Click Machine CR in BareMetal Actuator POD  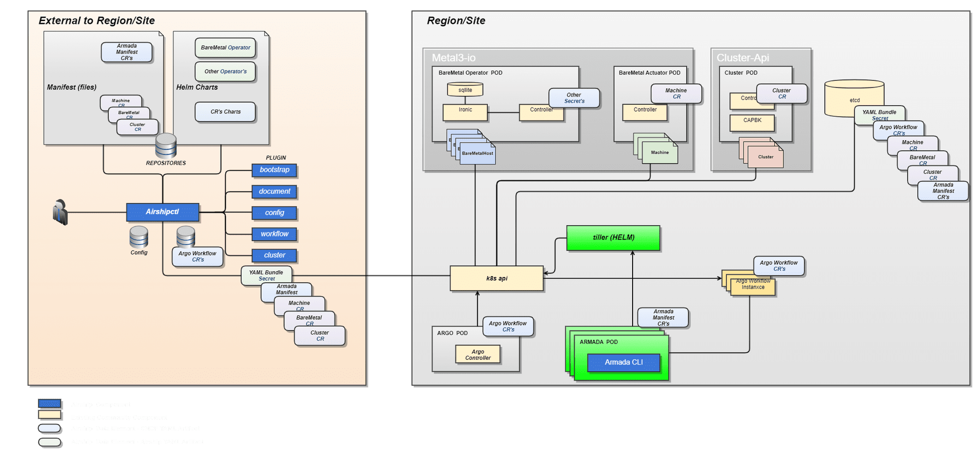coord(676,93)
